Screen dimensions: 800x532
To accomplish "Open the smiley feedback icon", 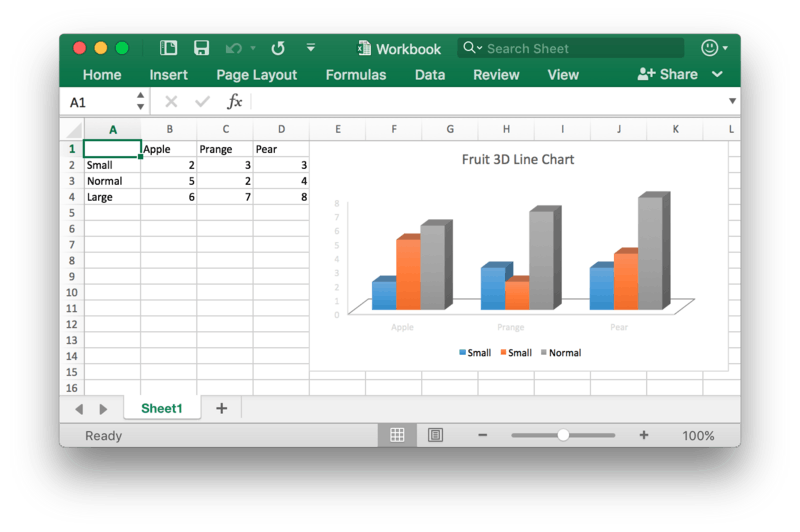I will 710,48.
